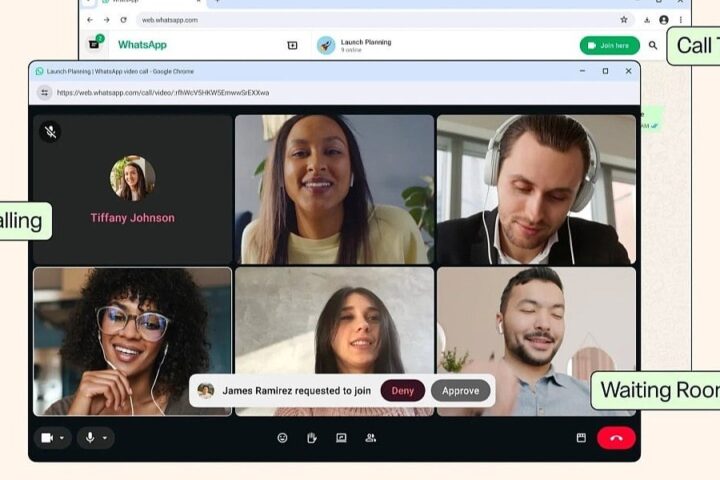Select Tiffany Johnson's profile picture tile
720x480 pixels.
(132, 178)
